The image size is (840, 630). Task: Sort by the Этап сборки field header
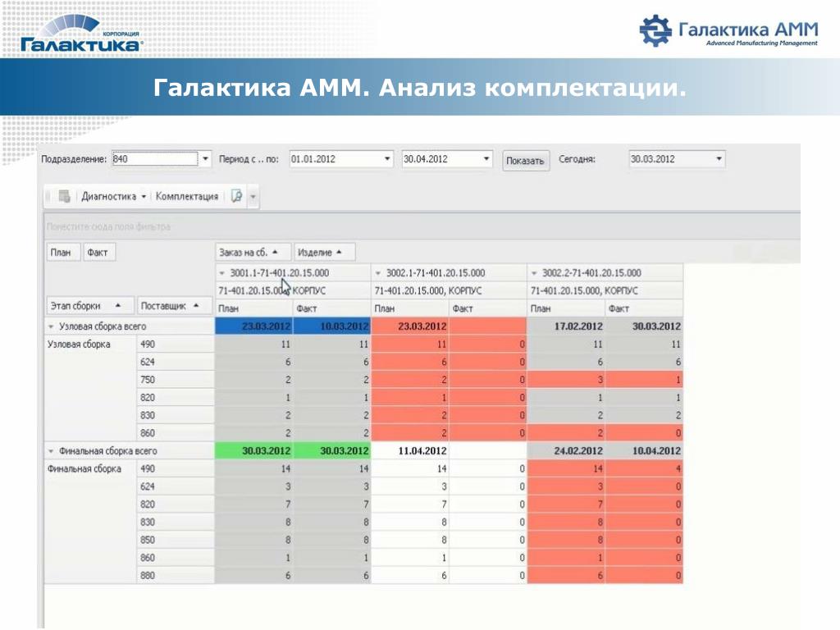tap(90, 306)
